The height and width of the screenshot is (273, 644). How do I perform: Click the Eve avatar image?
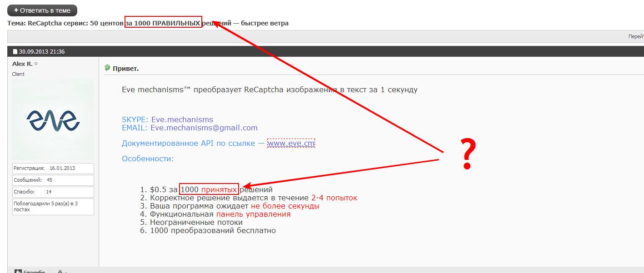(53, 120)
